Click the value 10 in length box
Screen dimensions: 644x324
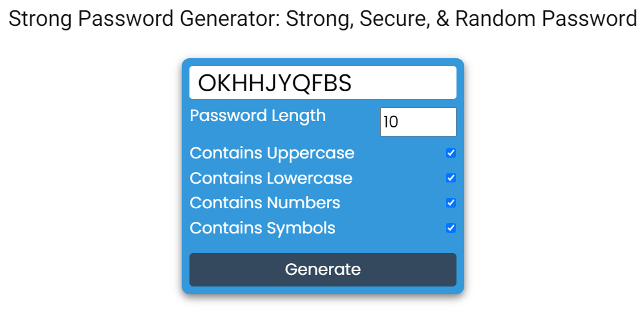point(391,122)
